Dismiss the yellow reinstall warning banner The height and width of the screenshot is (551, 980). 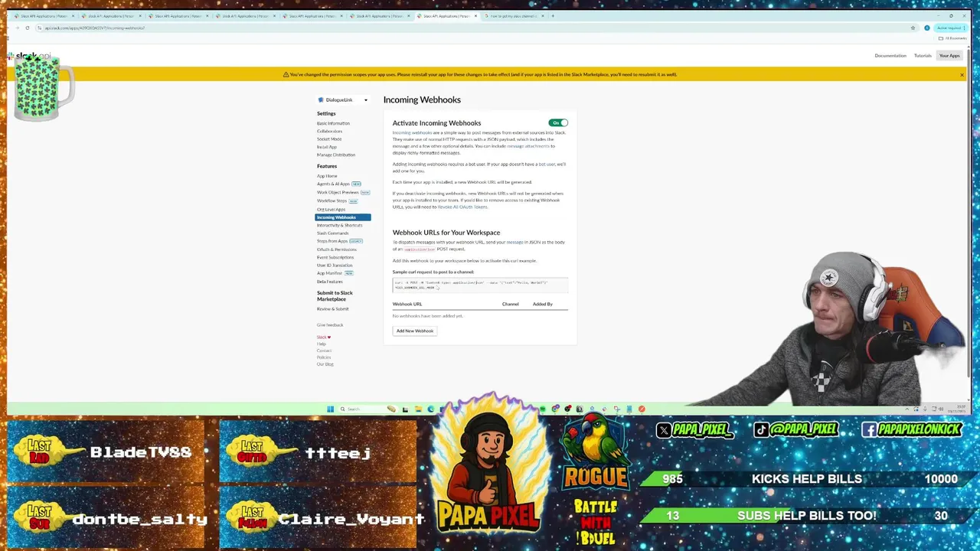[x=962, y=75]
